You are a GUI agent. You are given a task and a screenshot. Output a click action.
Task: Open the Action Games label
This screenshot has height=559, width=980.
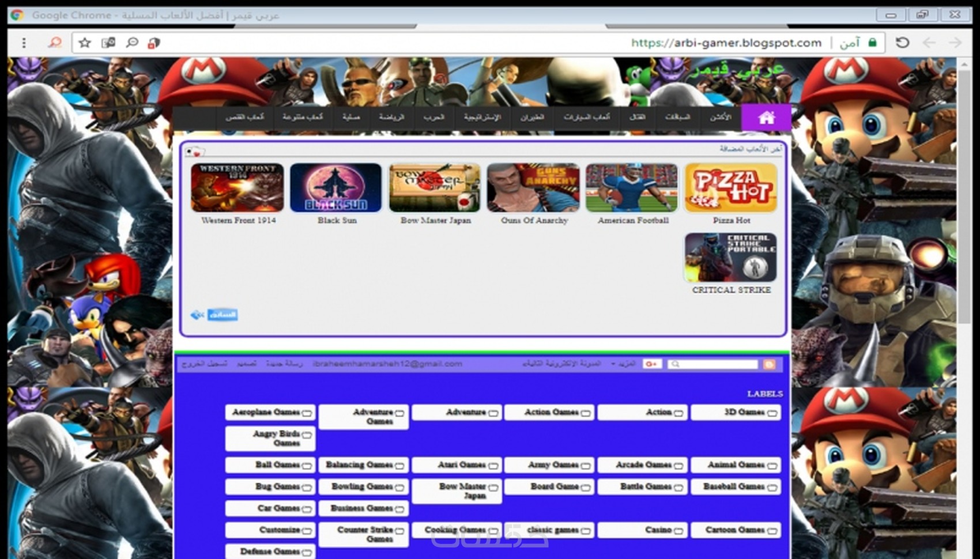[549, 412]
